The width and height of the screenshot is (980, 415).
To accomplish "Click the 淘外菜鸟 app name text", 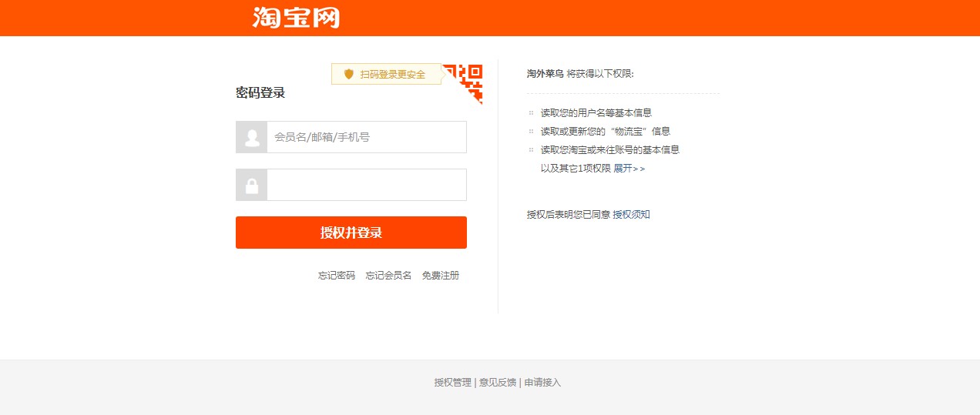I will (545, 74).
